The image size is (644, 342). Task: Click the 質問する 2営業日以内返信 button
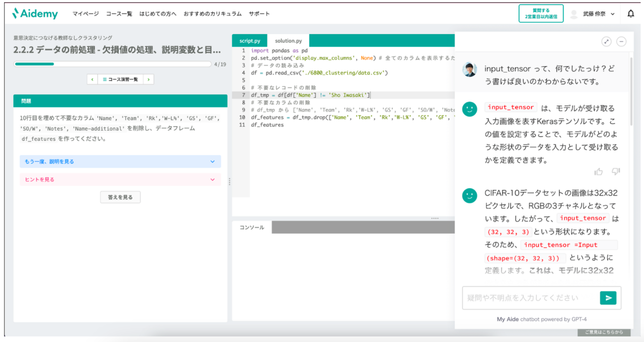(x=540, y=13)
